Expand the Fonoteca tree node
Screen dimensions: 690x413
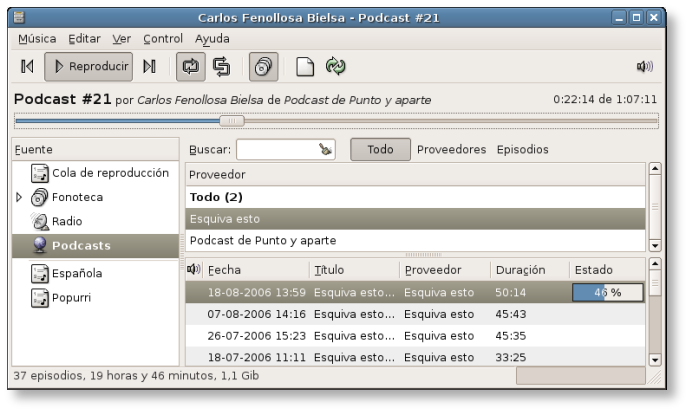click(x=19, y=198)
